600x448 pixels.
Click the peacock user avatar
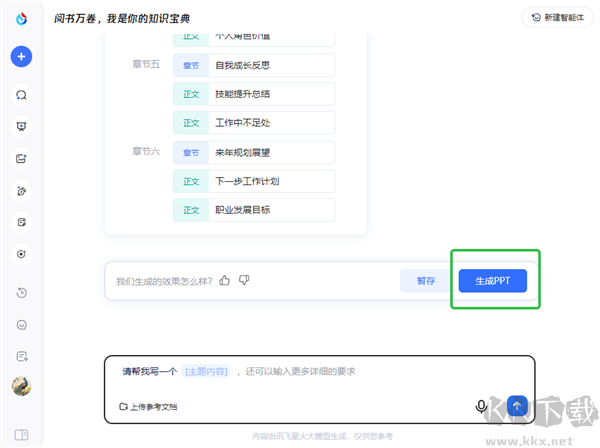point(21,386)
